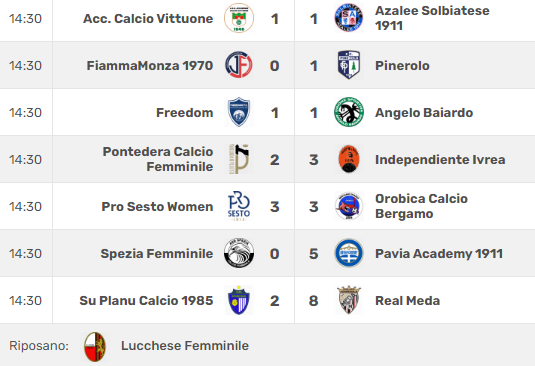535x366 pixels.
Task: Select the Pinerolo shield logo
Action: 348,65
